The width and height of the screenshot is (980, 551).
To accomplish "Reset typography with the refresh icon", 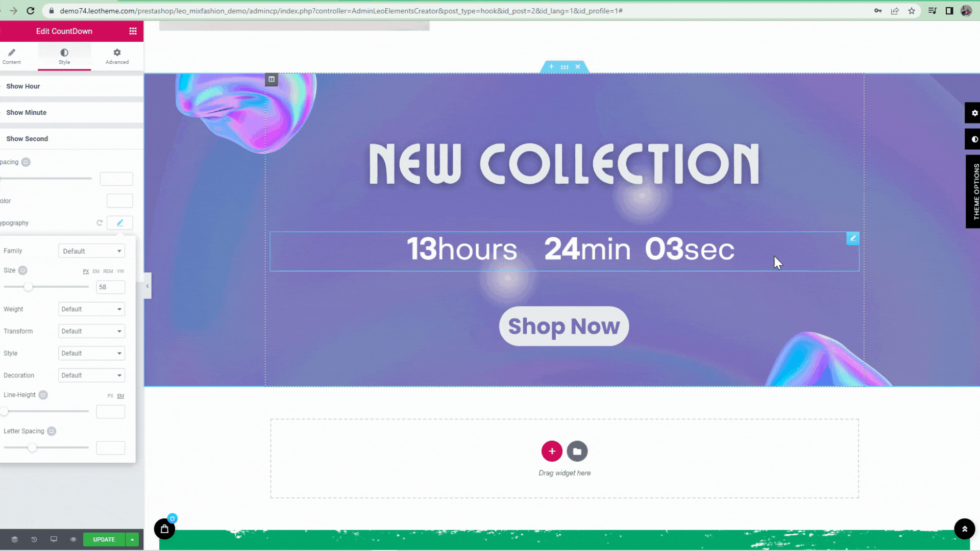I will (100, 223).
